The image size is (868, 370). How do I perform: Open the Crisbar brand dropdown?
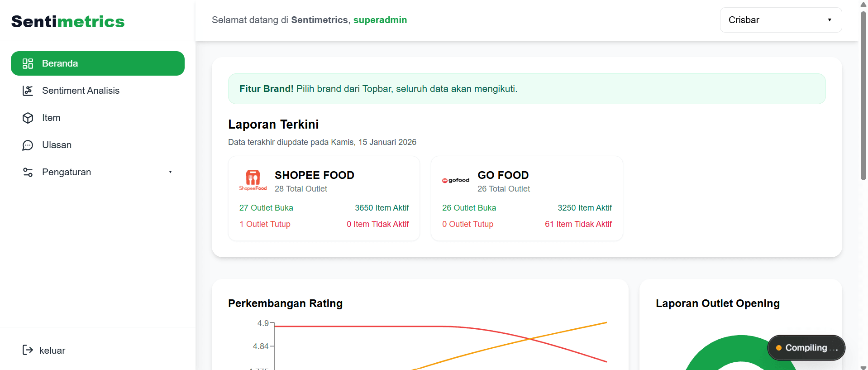pos(780,20)
